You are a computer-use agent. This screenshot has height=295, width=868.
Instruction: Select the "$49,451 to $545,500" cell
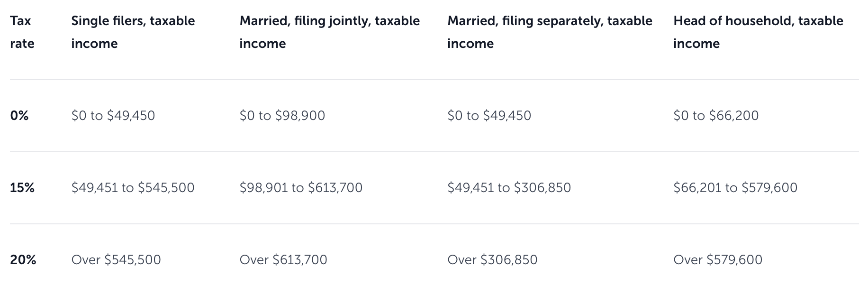[x=133, y=188]
